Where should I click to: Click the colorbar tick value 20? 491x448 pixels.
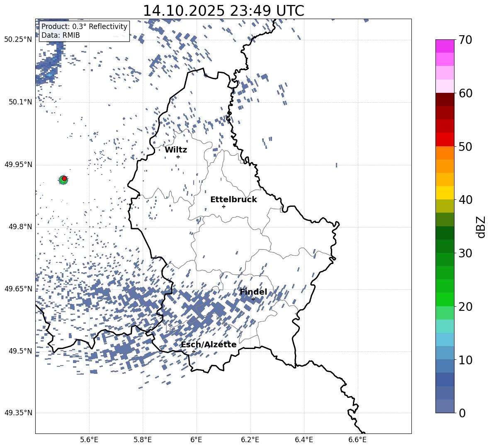pyautogui.click(x=465, y=307)
